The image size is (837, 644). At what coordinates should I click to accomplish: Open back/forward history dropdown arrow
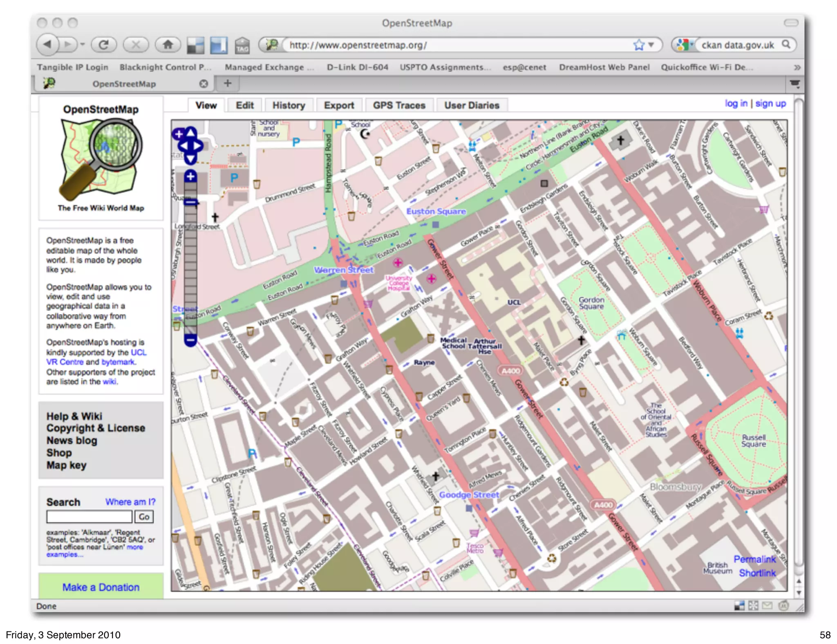[x=83, y=45]
